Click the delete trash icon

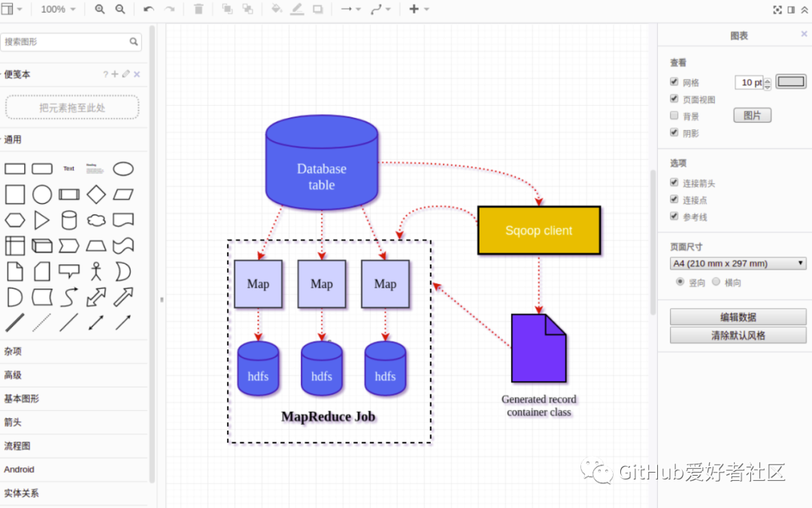click(198, 9)
